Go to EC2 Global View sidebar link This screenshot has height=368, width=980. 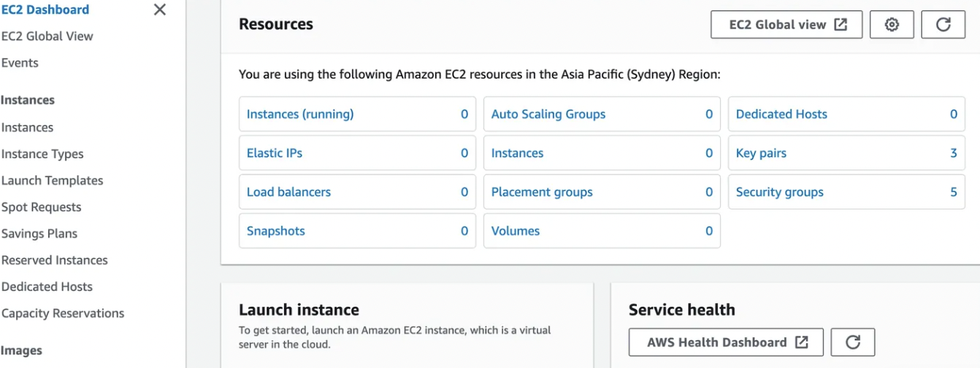[47, 36]
